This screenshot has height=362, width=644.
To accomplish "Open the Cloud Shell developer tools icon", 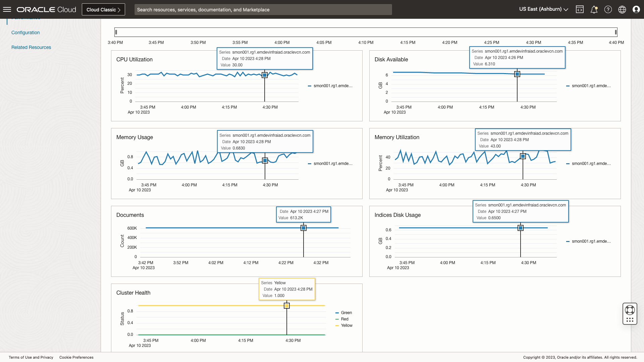I will point(580,9).
